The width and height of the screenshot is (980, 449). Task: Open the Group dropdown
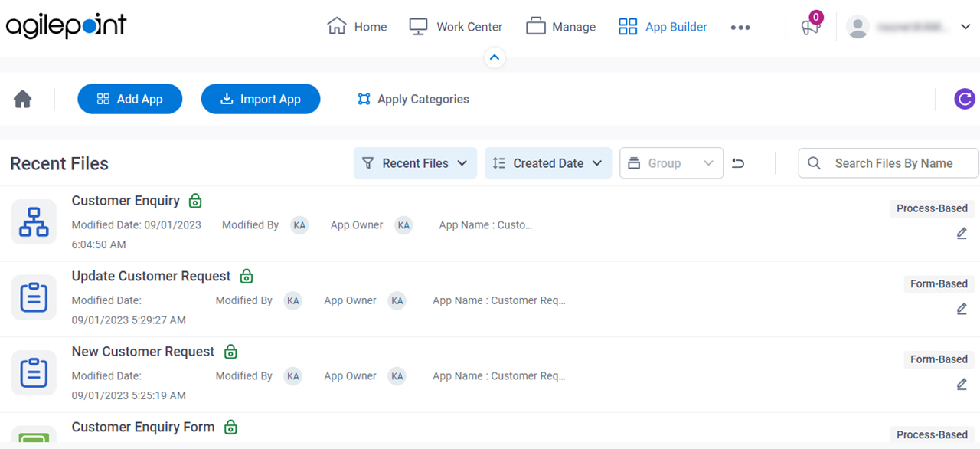click(671, 163)
